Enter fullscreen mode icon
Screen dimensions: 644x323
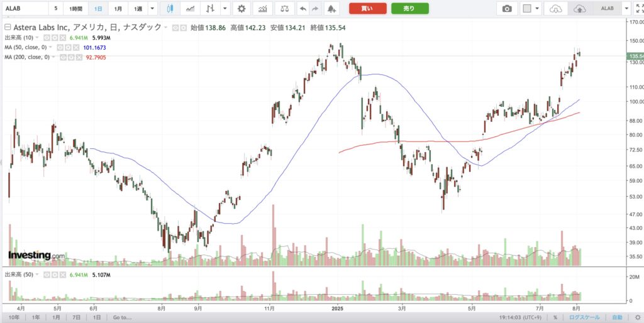(x=639, y=8)
